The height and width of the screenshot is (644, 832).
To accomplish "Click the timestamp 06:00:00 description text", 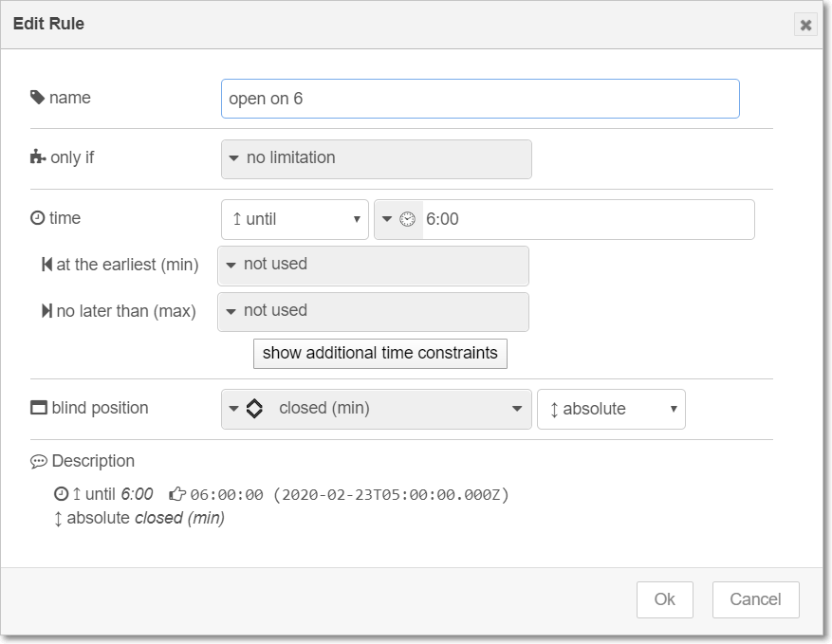I will (x=349, y=495).
